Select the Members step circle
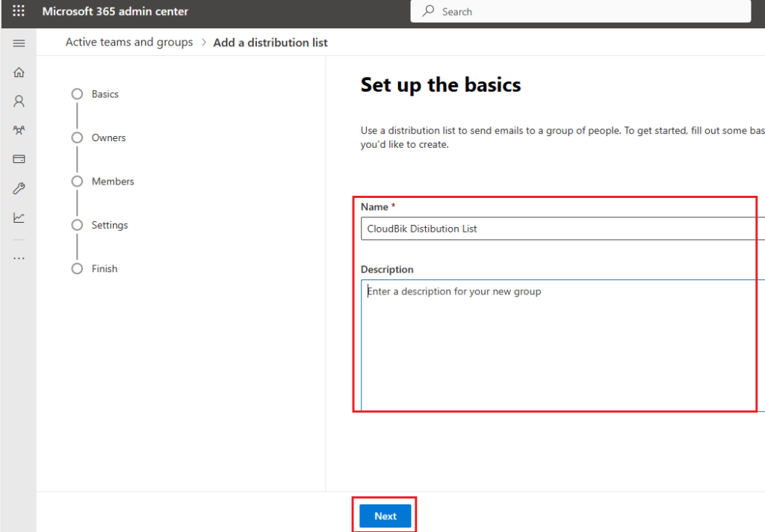Image resolution: width=765 pixels, height=532 pixels. (x=77, y=181)
